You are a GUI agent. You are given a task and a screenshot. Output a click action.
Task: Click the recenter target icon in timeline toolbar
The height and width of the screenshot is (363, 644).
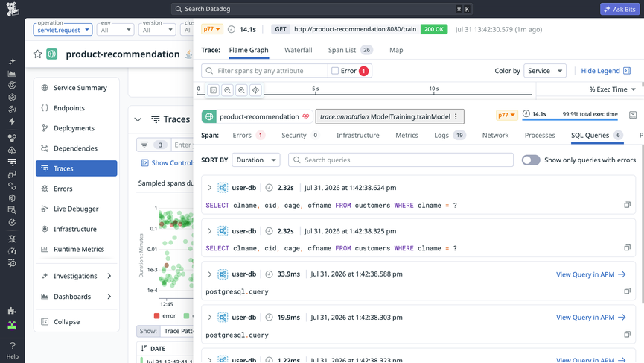point(255,90)
